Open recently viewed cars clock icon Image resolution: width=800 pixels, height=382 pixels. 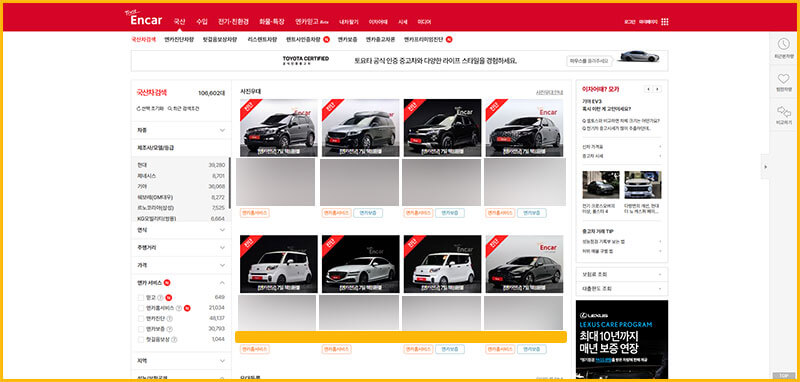783,44
